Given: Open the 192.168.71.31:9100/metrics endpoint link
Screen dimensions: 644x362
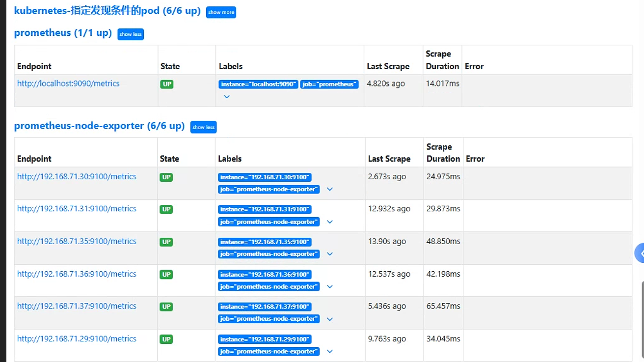Looking at the screenshot, I should [x=77, y=209].
